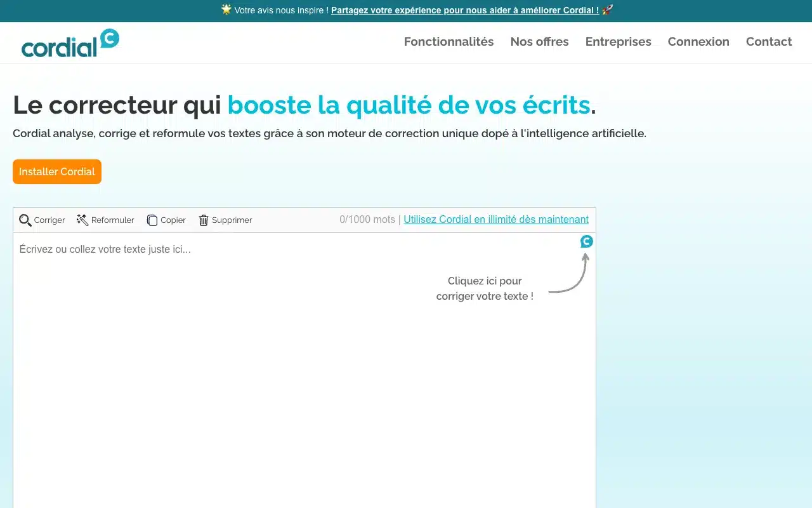812x508 pixels.
Task: Click the Installer Cordial button
Action: (x=57, y=171)
